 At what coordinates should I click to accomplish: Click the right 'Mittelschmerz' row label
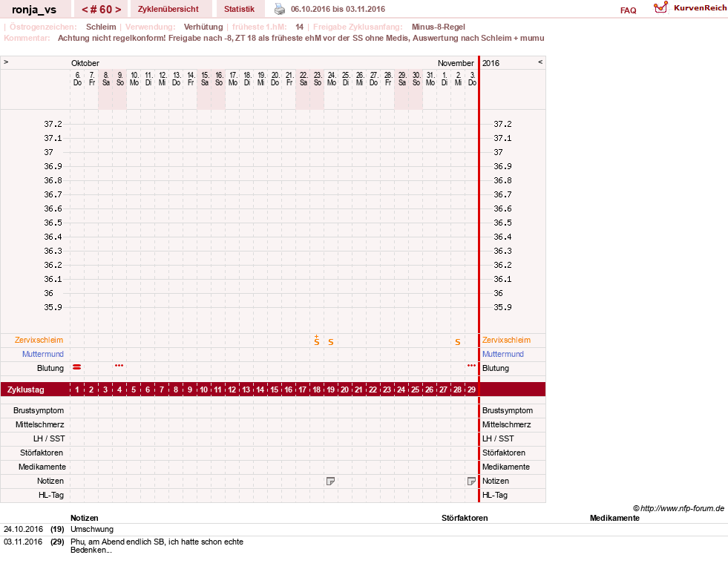click(x=507, y=424)
